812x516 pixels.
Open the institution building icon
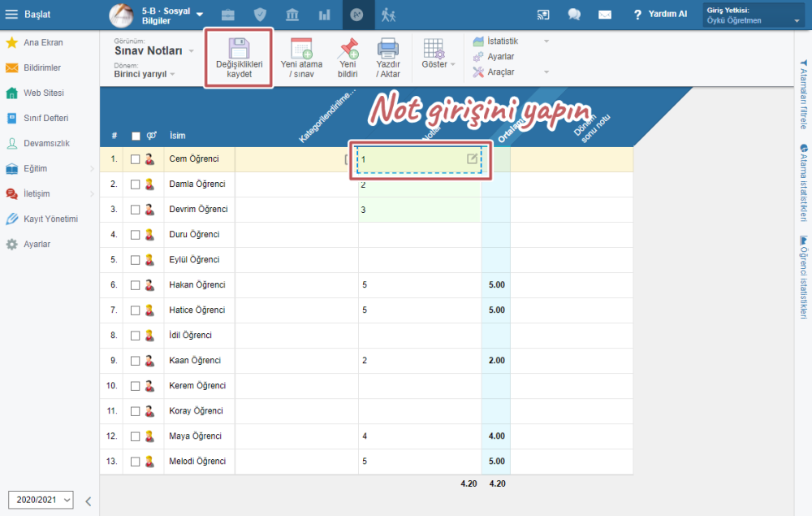pyautogui.click(x=292, y=15)
